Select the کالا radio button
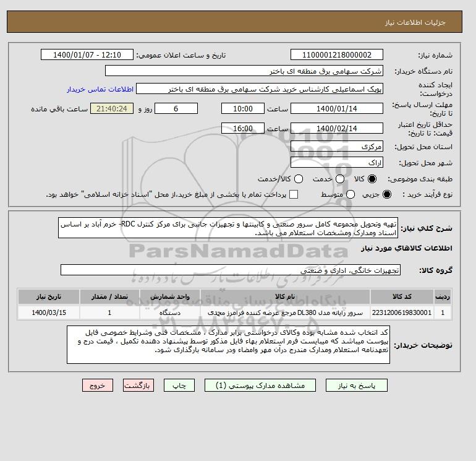 372,179
